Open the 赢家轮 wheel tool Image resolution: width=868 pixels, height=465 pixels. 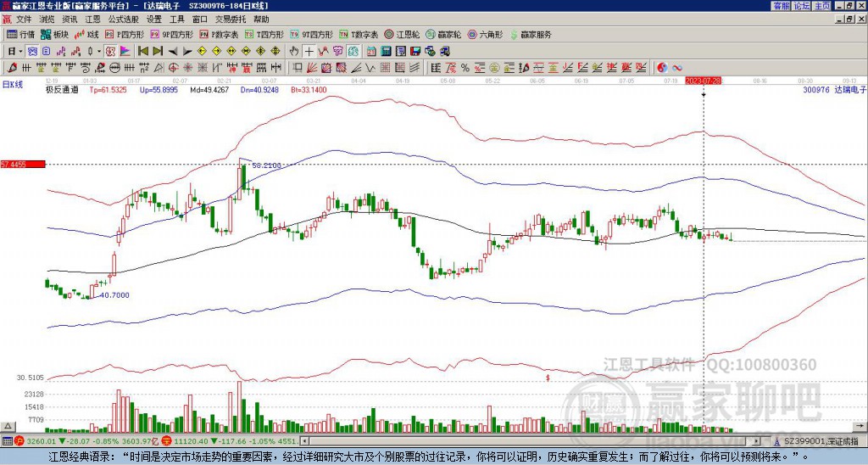[x=443, y=34]
